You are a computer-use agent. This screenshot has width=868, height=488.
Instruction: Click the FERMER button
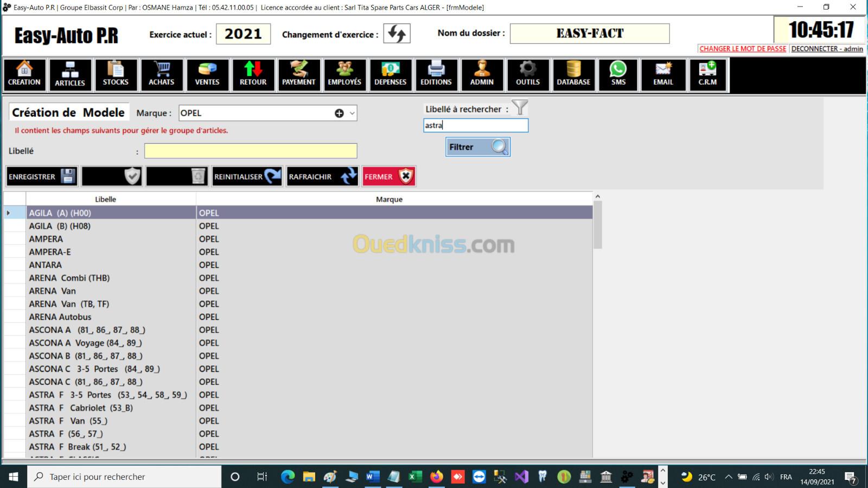click(388, 177)
